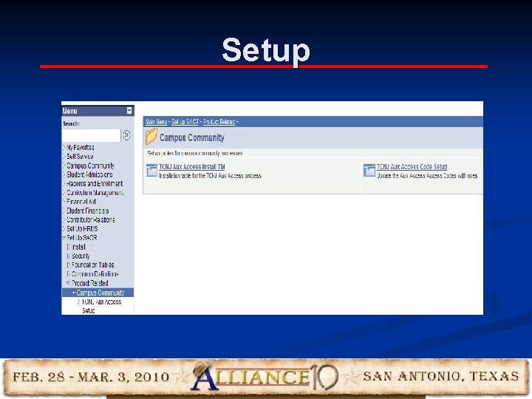Click the TCNJ Aux Access Code Setup page icon
The image size is (532, 399).
pos(369,170)
